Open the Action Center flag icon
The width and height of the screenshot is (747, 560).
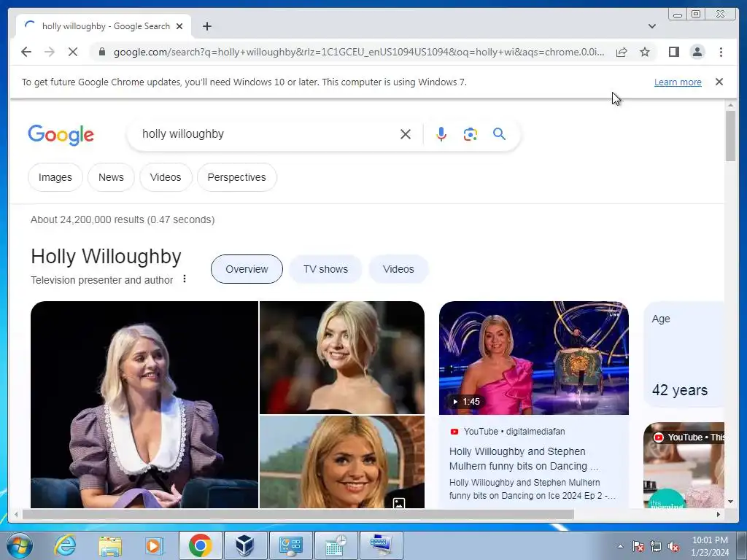tap(638, 546)
